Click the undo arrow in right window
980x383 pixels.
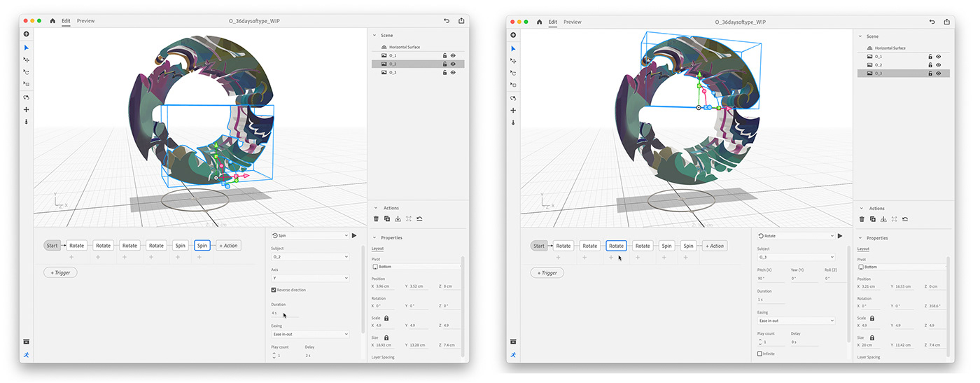(x=932, y=22)
